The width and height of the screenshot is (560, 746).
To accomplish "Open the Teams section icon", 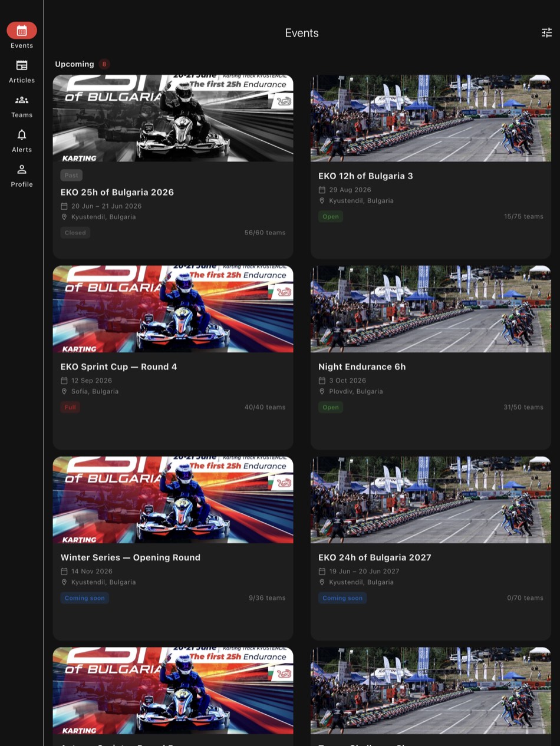I will (22, 100).
